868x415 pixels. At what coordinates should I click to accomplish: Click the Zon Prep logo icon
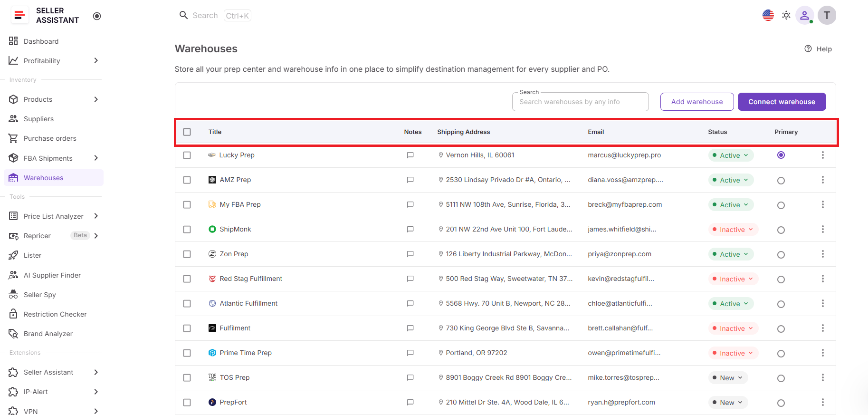212,254
